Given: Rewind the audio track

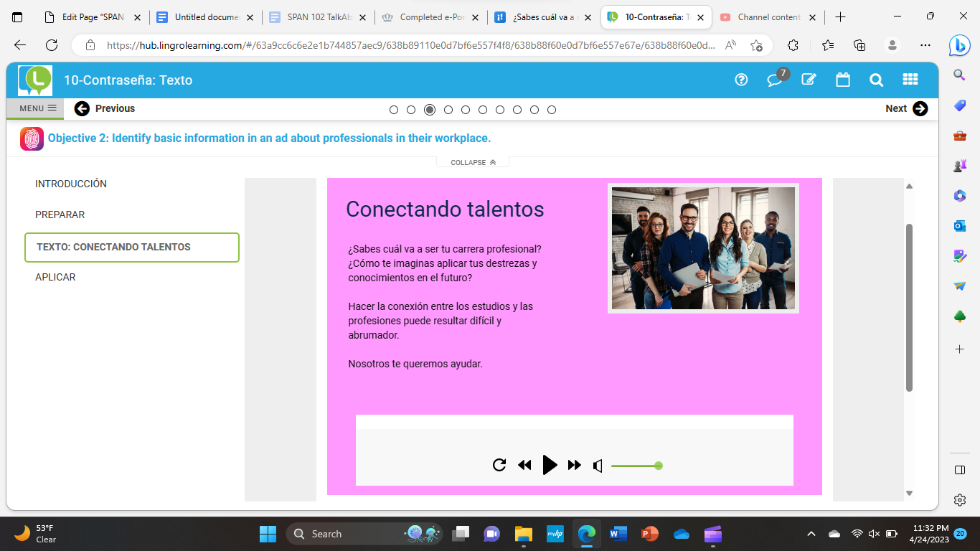Looking at the screenshot, I should 524,465.
